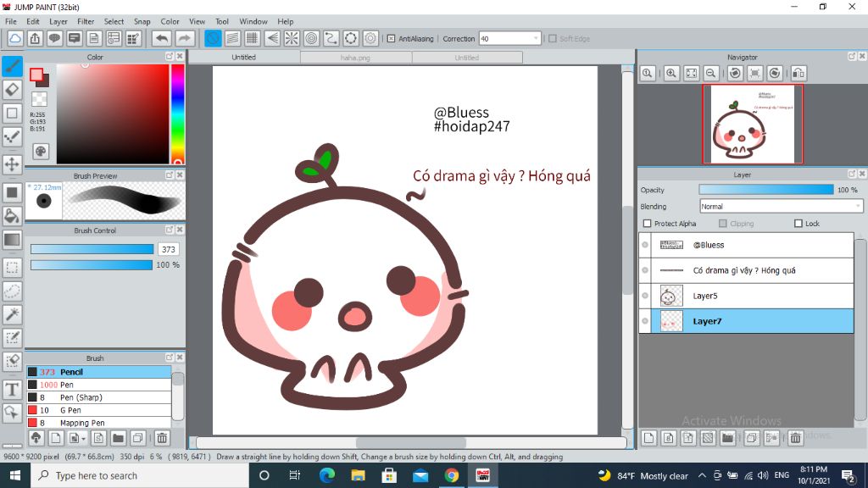Open the File menu

[11, 21]
